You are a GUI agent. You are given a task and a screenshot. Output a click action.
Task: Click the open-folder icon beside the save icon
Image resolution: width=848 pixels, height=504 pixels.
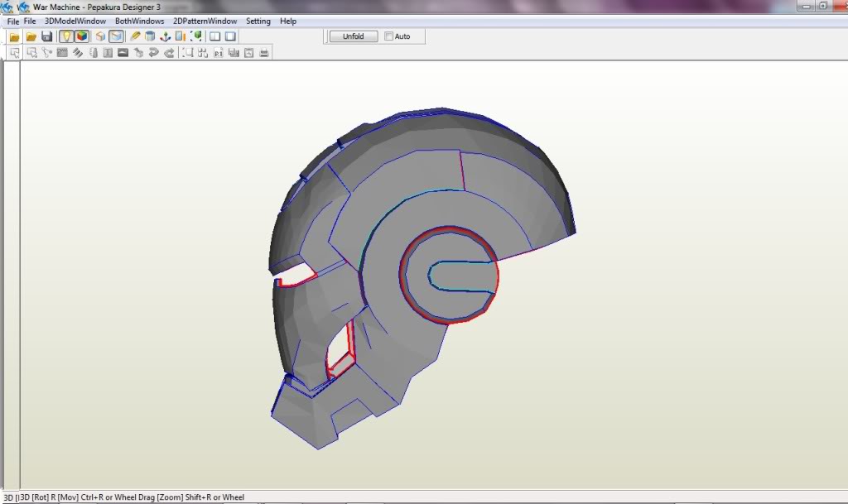click(31, 36)
